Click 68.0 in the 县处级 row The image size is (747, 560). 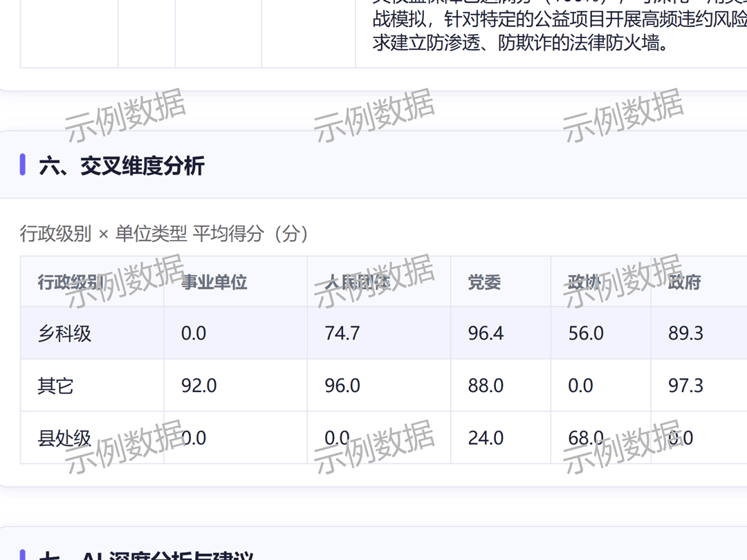(x=586, y=438)
